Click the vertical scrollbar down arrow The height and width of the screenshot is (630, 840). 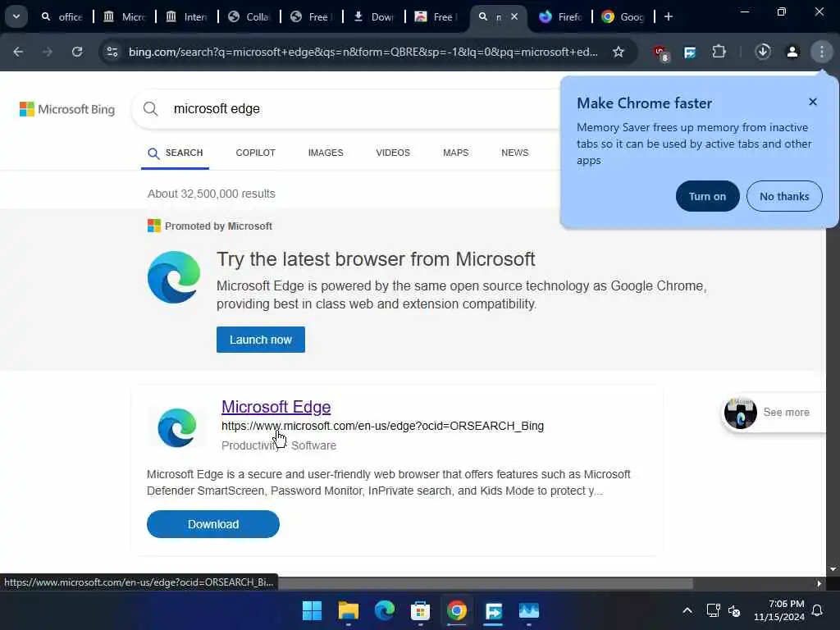tap(833, 569)
